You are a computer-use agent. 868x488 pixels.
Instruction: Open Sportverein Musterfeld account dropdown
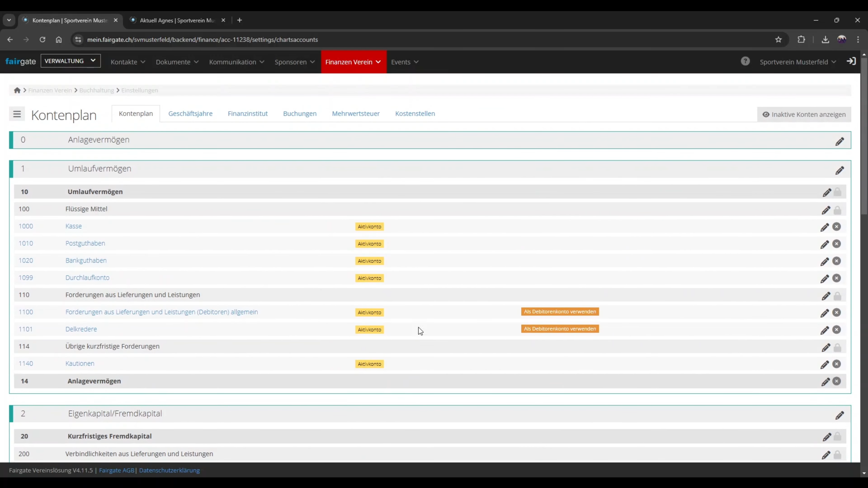pyautogui.click(x=797, y=62)
